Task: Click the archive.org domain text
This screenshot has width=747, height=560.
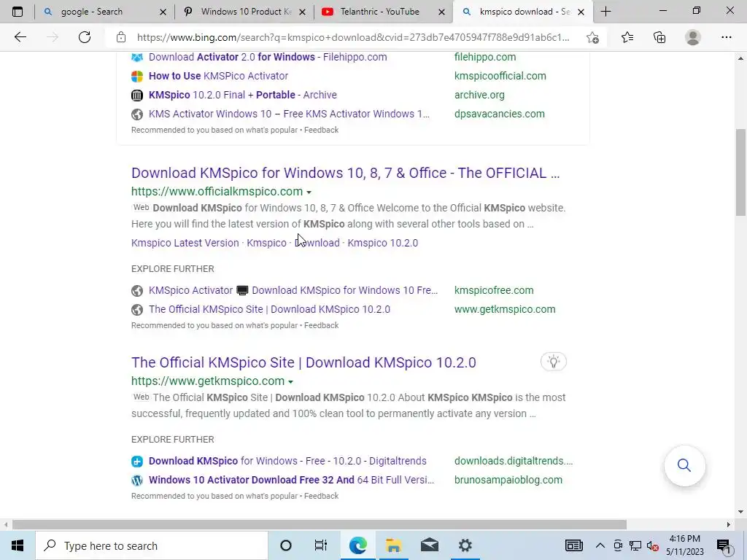Action: tap(479, 95)
